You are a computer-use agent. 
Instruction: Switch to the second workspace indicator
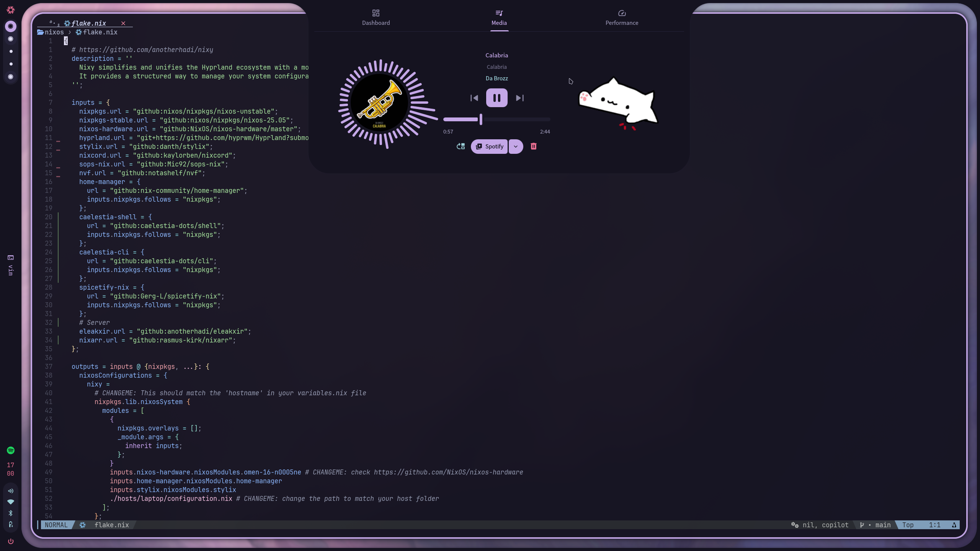(x=11, y=39)
